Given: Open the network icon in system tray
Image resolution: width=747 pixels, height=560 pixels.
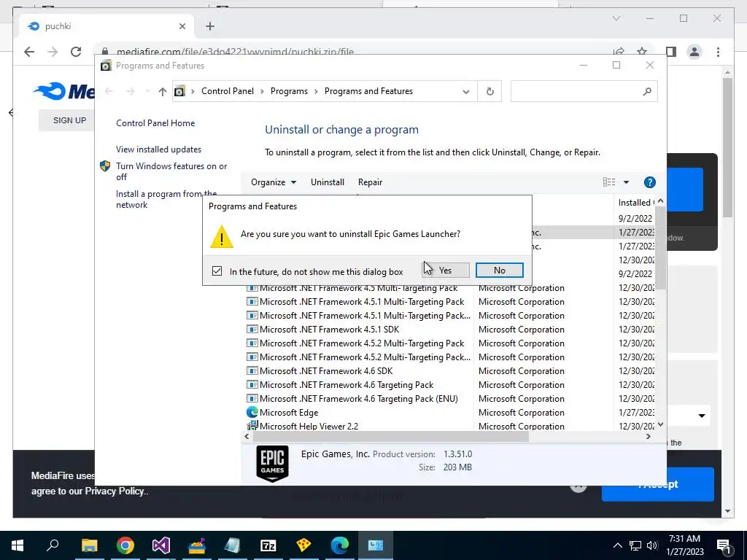Looking at the screenshot, I should [x=635, y=545].
